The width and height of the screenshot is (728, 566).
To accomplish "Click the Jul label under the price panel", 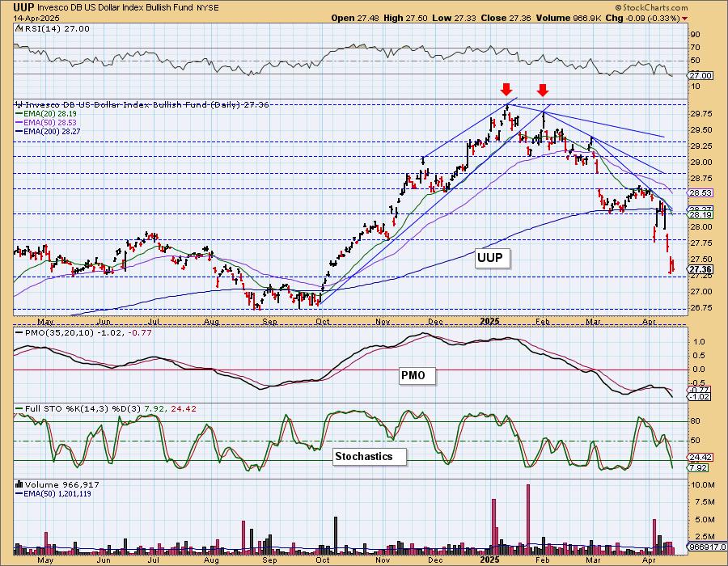I will (x=153, y=321).
